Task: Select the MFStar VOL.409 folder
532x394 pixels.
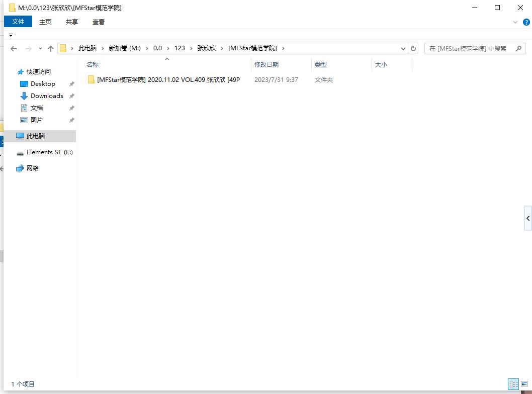Action: [x=168, y=80]
